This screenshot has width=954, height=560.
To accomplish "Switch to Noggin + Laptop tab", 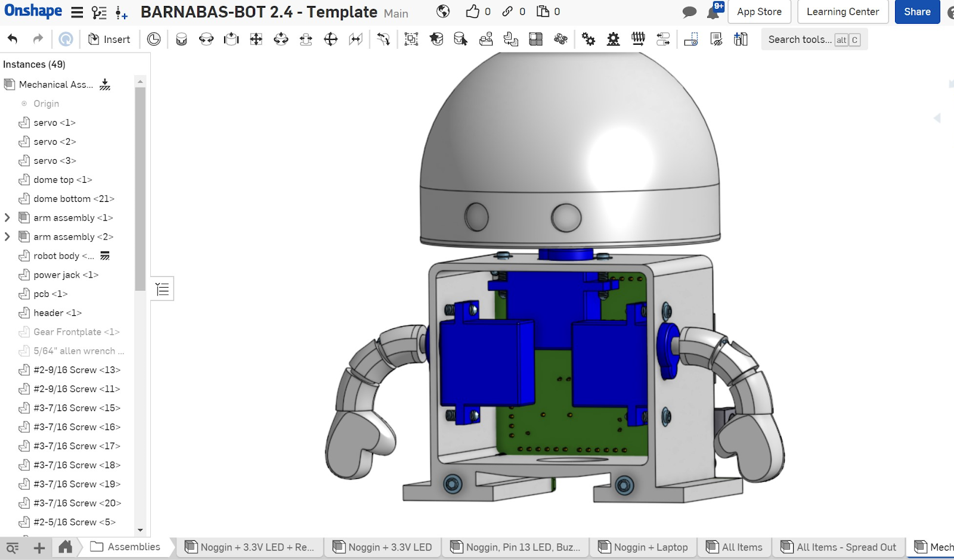I will point(643,547).
